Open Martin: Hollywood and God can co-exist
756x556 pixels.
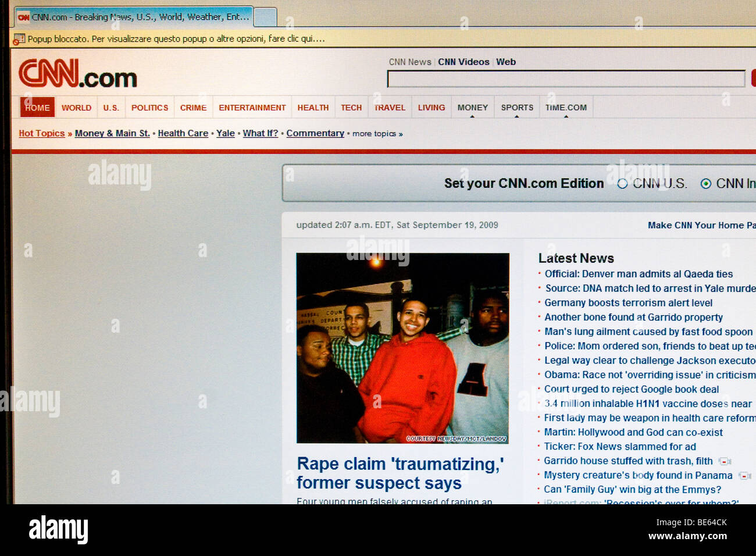point(633,433)
